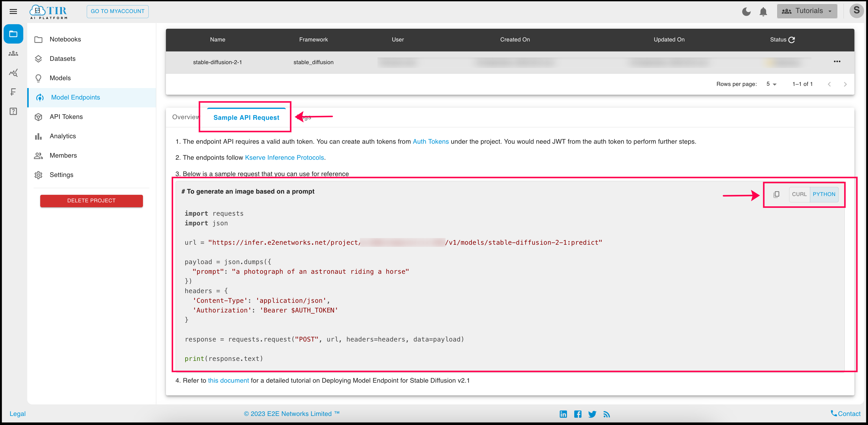Click DELETE PROJECT button
This screenshot has width=868, height=425.
click(x=91, y=201)
